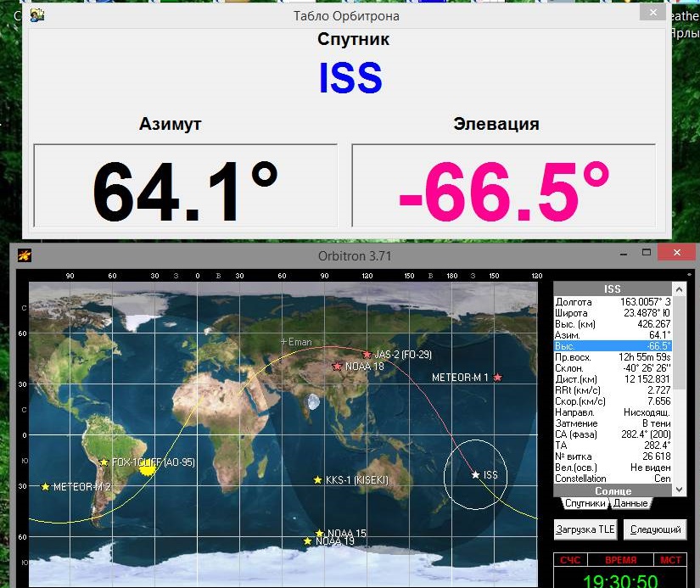Screen dimensions: 700x588
Task: Select the Дист.(км) 12 152.831 row
Action: click(613, 379)
